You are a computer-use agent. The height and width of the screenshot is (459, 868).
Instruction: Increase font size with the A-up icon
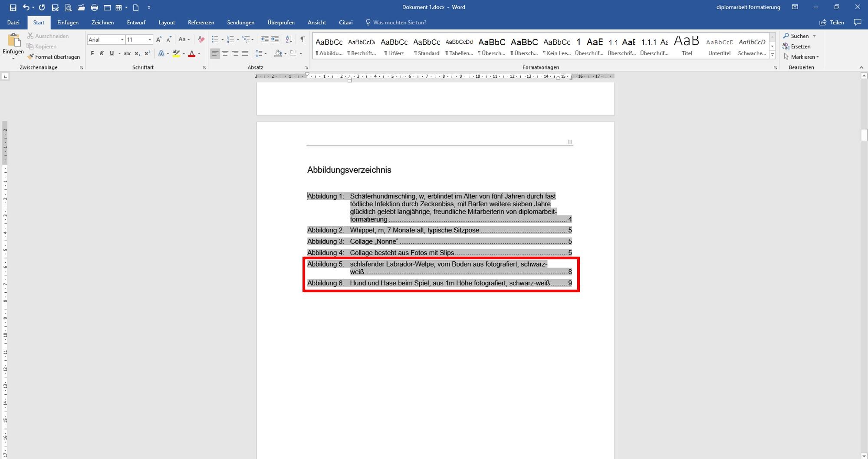pyautogui.click(x=159, y=40)
